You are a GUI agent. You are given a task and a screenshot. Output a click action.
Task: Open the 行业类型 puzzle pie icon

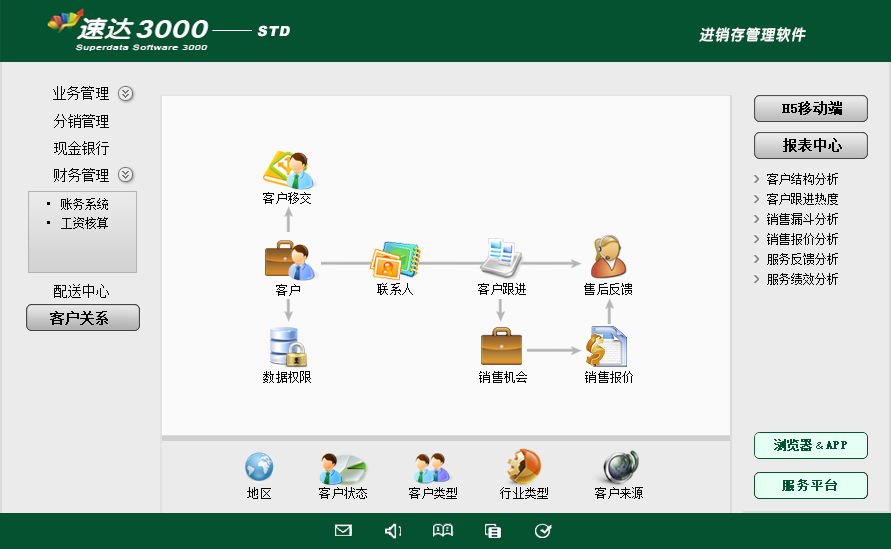[523, 467]
